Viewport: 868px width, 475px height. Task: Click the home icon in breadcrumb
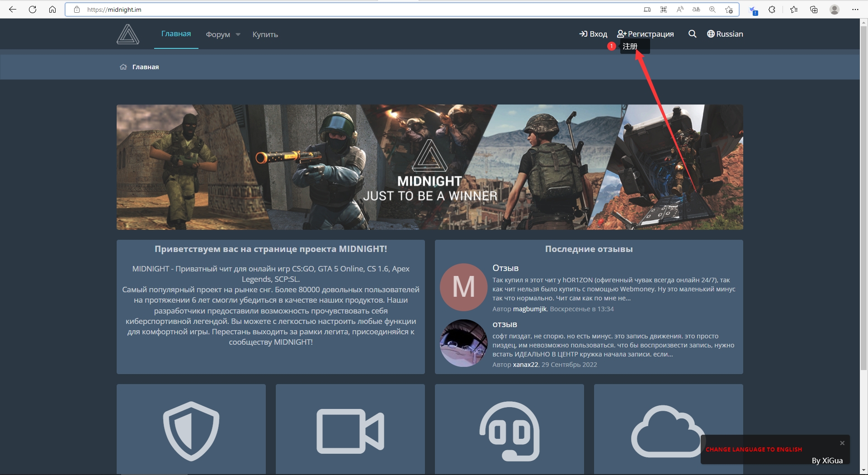pyautogui.click(x=123, y=67)
